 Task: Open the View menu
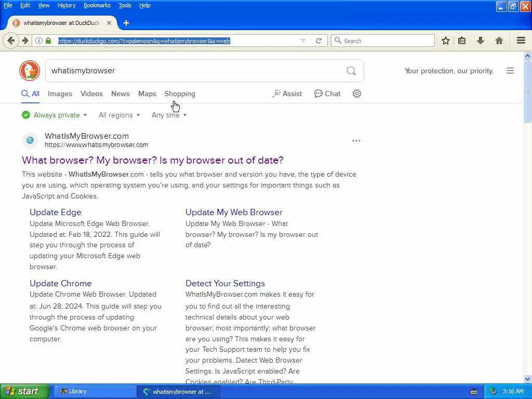44,5
